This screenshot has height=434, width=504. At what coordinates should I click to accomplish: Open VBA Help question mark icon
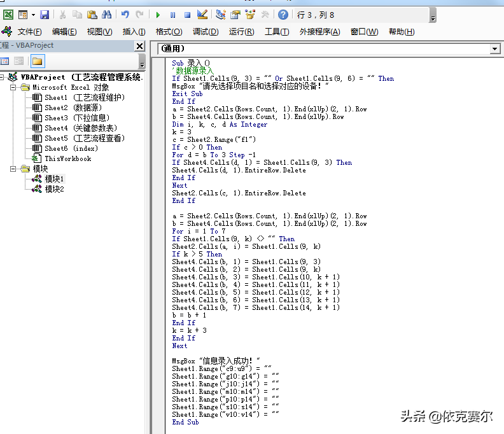283,15
